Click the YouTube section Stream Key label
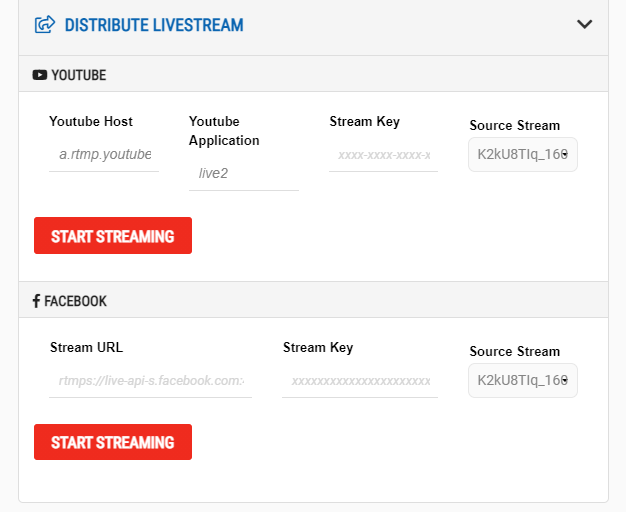This screenshot has width=626, height=512. (x=365, y=121)
